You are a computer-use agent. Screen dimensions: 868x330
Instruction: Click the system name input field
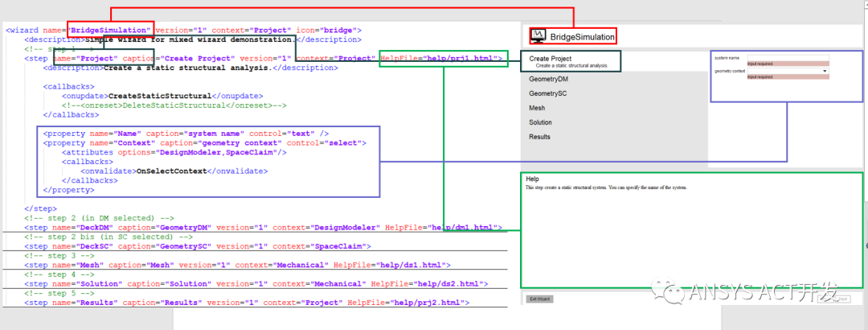point(788,58)
